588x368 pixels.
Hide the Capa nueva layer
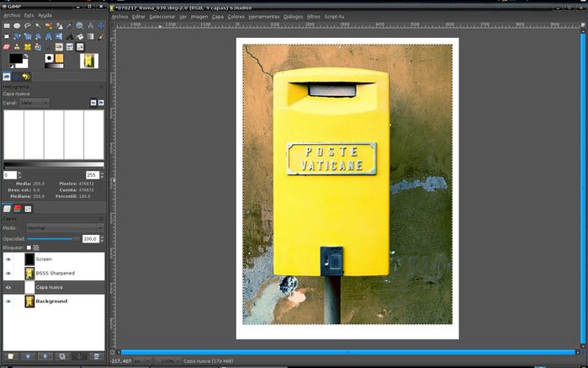8,288
